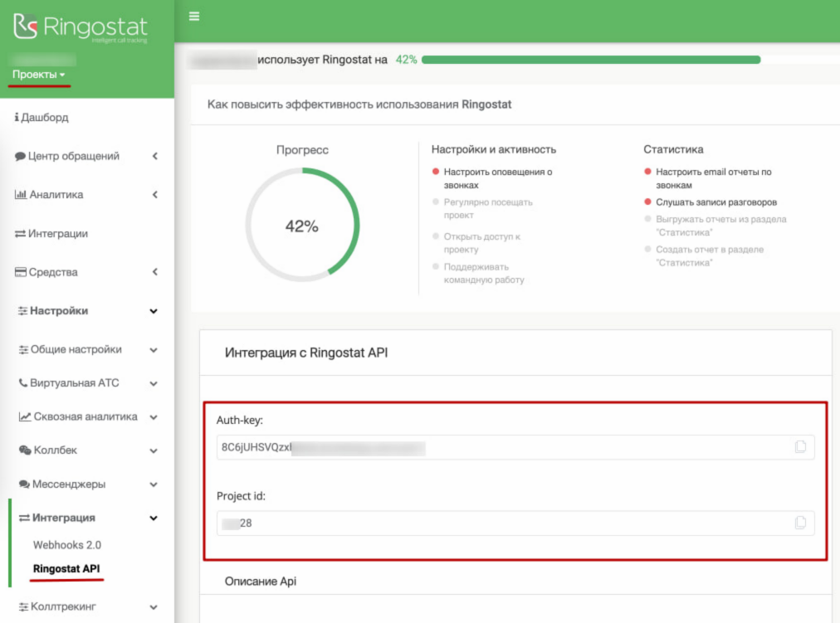
Task: Expand Центр обращений chevron
Action: [155, 156]
